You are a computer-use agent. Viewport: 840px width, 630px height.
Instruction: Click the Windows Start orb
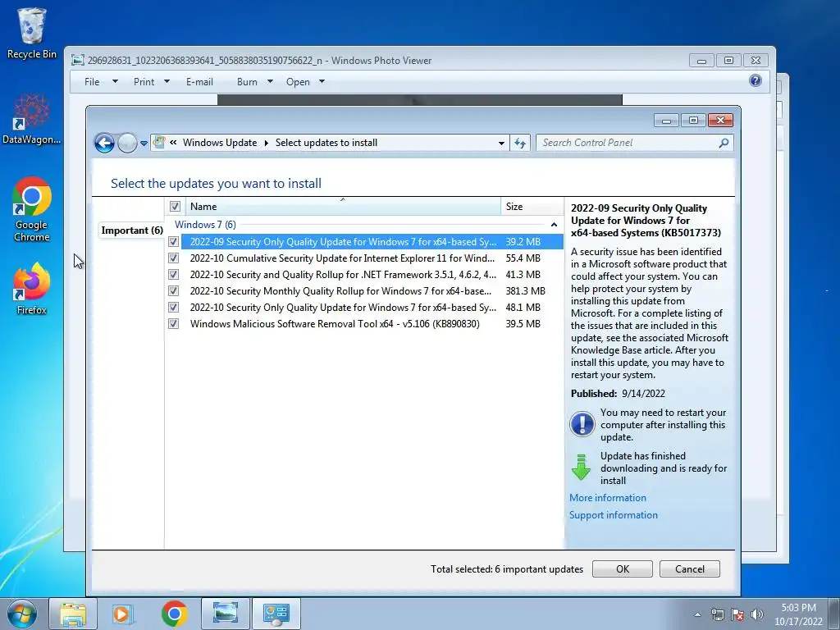pyautogui.click(x=22, y=614)
